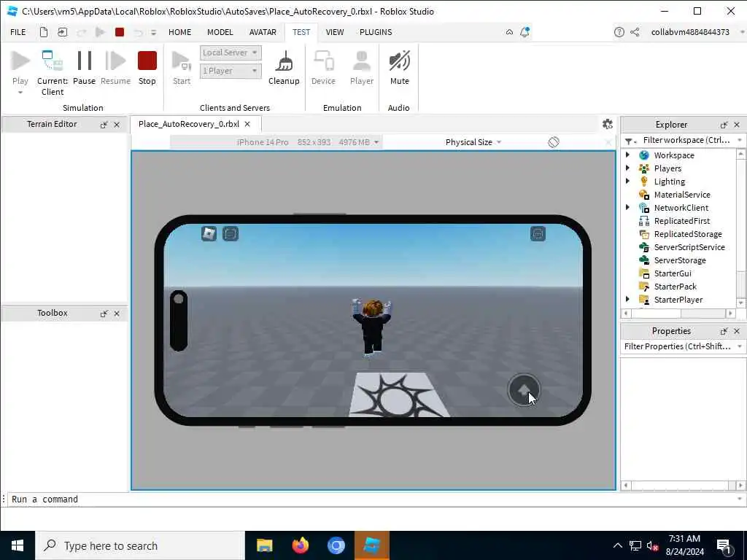Expand the Players tree node
747x560 pixels.
point(627,168)
